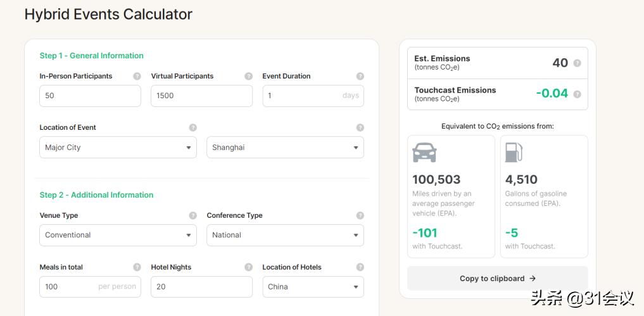The width and height of the screenshot is (644, 316).
Task: Click arrow icon on Copy to clipboard
Action: [533, 278]
